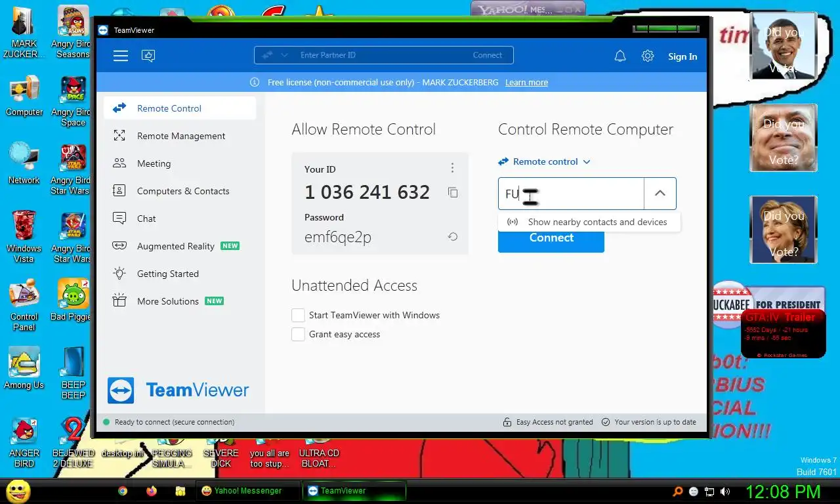
Task: Click the smiley Start button
Action: click(18, 491)
